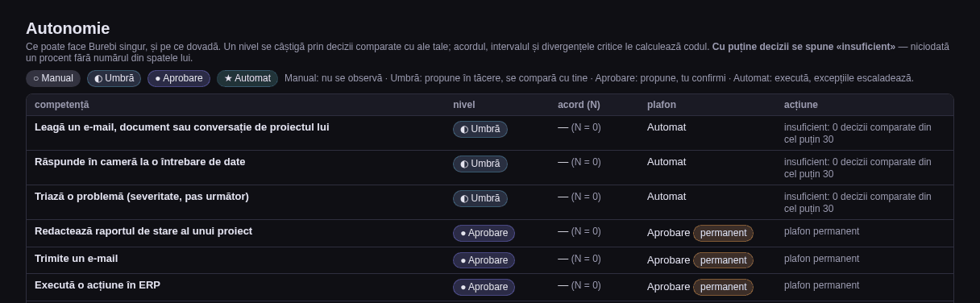
Task: Click Umbră badge in Răspunde în cameră row
Action: (480, 164)
